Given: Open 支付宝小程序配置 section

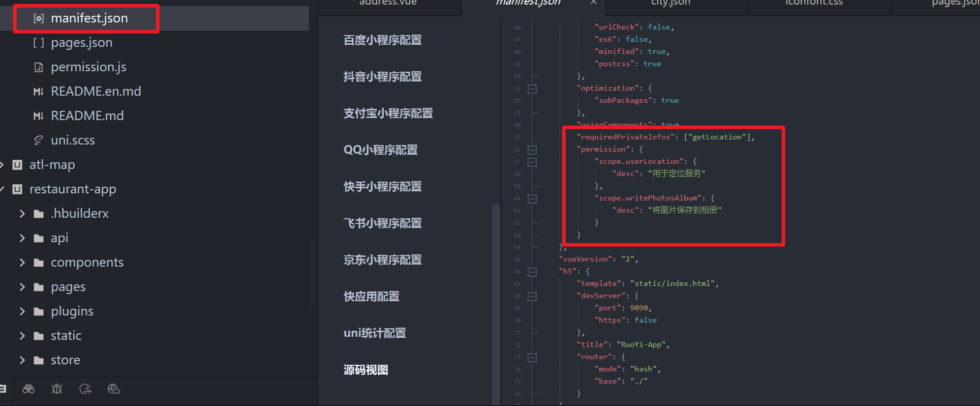Looking at the screenshot, I should pyautogui.click(x=388, y=113).
